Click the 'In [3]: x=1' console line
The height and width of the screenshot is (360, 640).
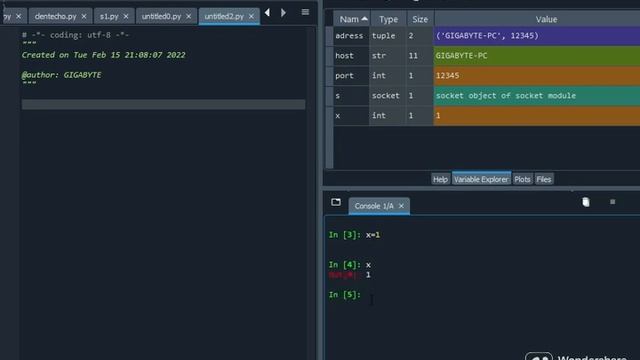click(354, 235)
